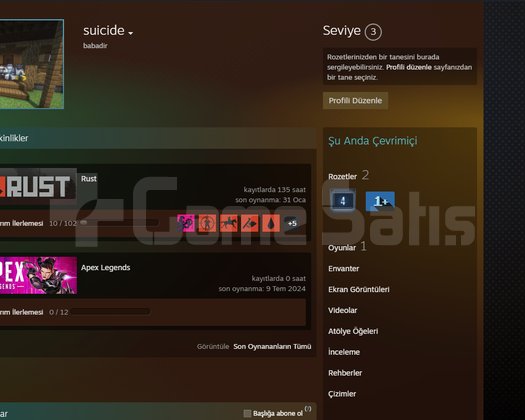Click the Rust horse rider achievement icon

[229, 223]
